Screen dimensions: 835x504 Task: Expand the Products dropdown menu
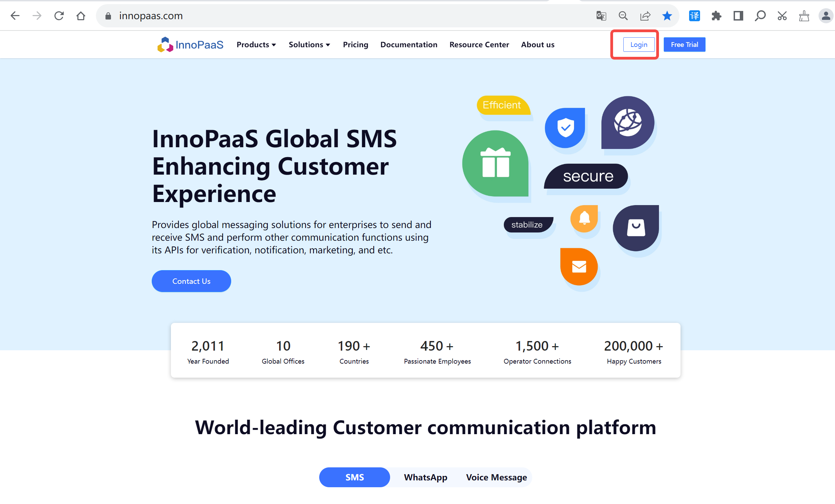(256, 45)
